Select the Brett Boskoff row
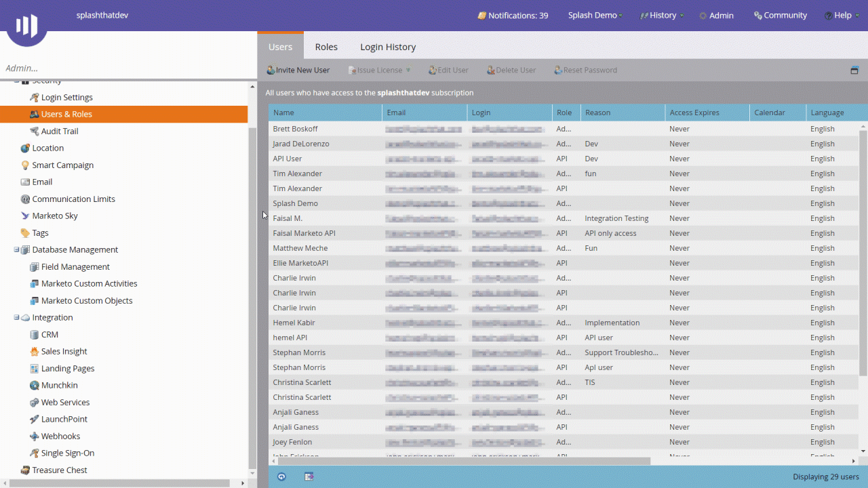868x488 pixels. click(x=564, y=129)
